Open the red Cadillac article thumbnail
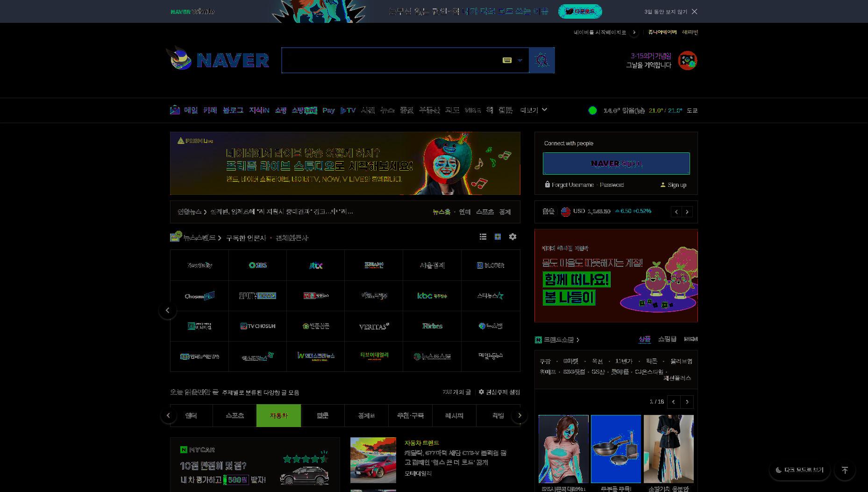 tap(373, 460)
